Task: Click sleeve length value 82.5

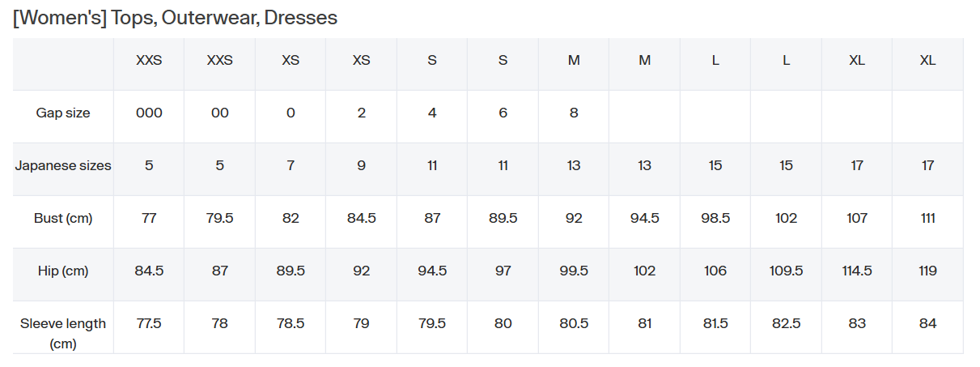Action: point(787,324)
